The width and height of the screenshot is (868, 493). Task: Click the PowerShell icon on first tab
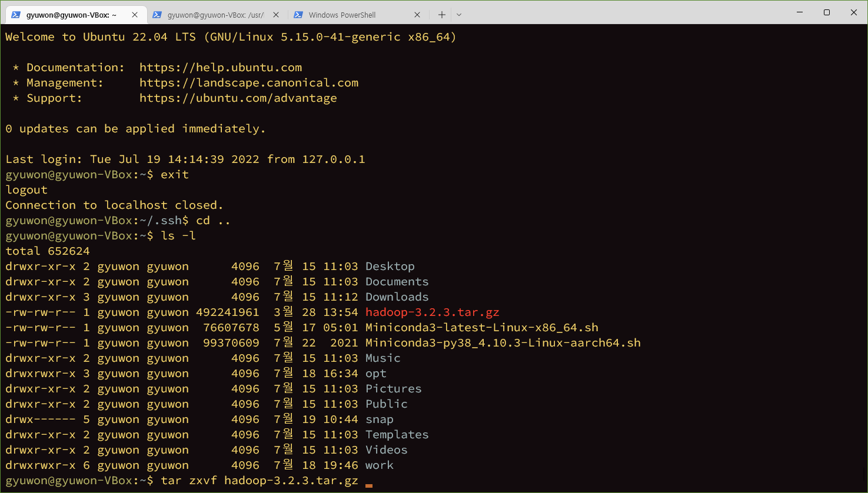[16, 15]
